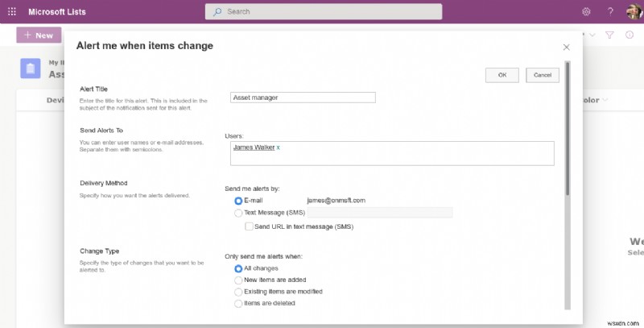Open the color column dropdown chevron
644x328 pixels.
coord(605,100)
